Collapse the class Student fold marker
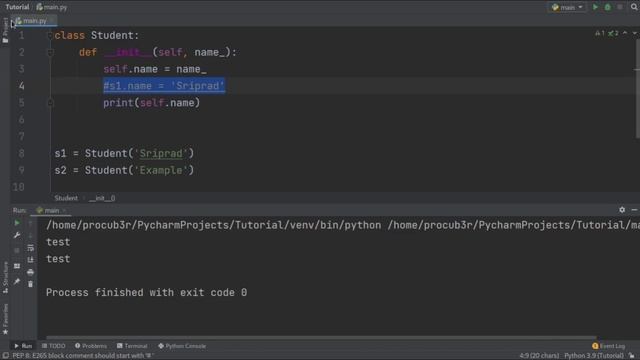The image size is (640, 360). click(x=50, y=36)
